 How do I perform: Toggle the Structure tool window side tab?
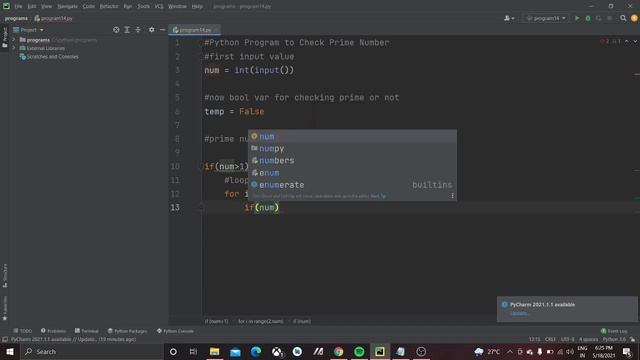pyautogui.click(x=4, y=276)
